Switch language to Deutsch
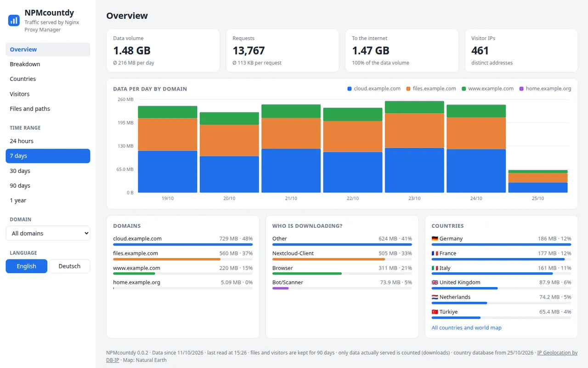Screen dimensions: 588x368 tap(69, 266)
